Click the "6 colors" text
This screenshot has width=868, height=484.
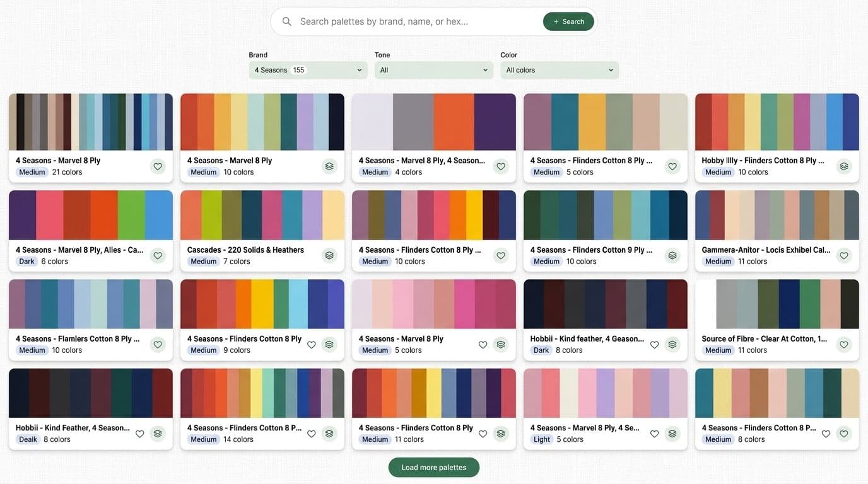(x=55, y=262)
